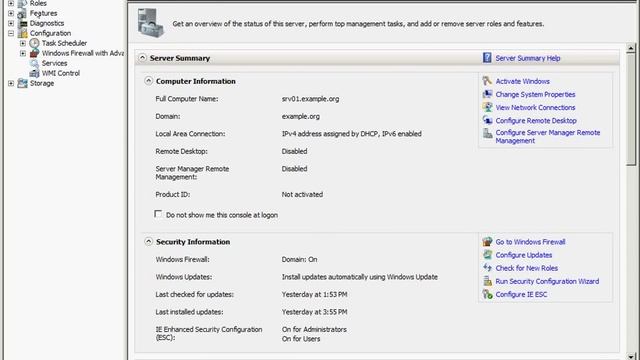Click the srv01.example.org computer name value
The height and width of the screenshot is (360, 640).
310,99
